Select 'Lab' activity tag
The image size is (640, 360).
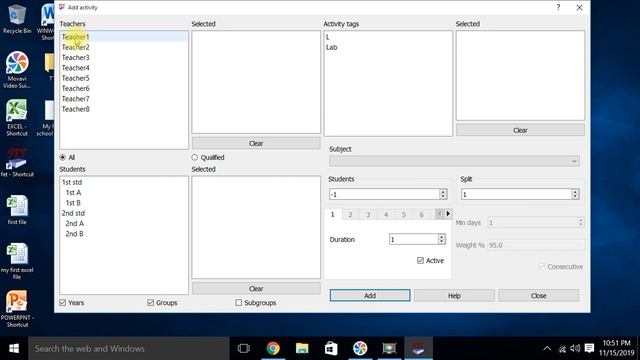click(x=331, y=47)
